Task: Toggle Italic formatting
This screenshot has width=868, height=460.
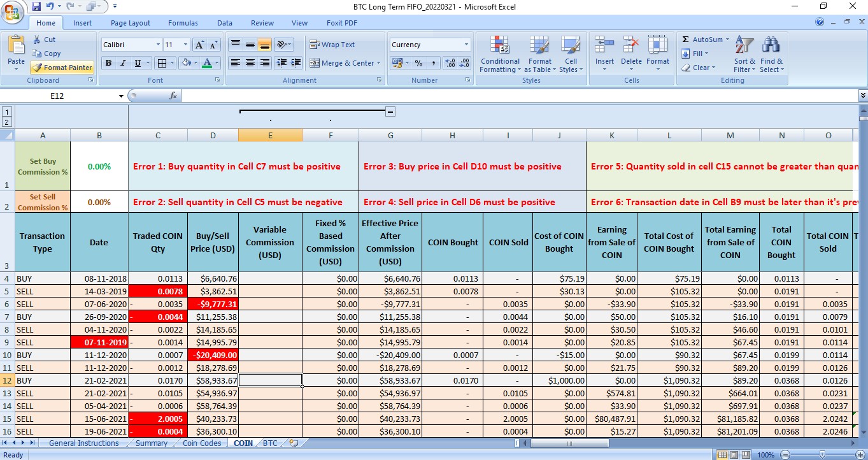Action: click(x=124, y=63)
